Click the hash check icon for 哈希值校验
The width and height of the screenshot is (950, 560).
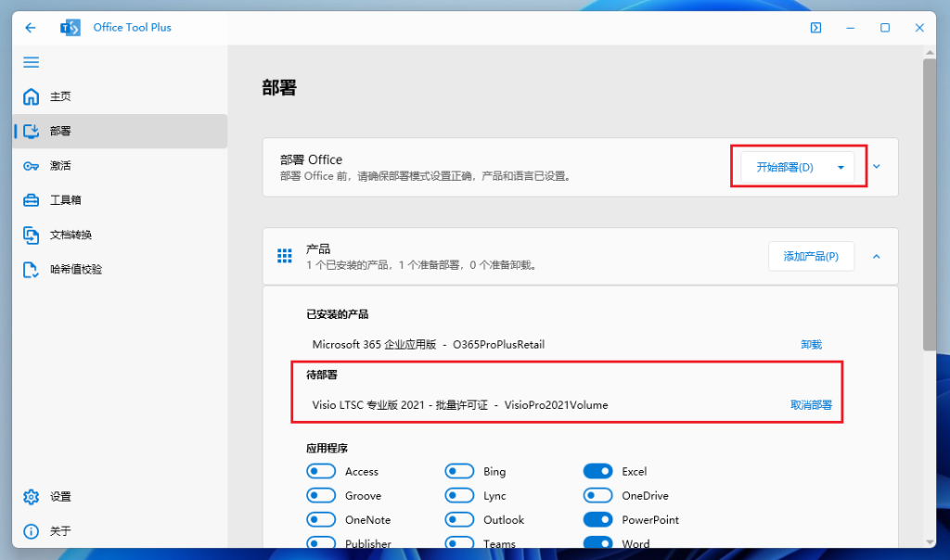[x=31, y=270]
